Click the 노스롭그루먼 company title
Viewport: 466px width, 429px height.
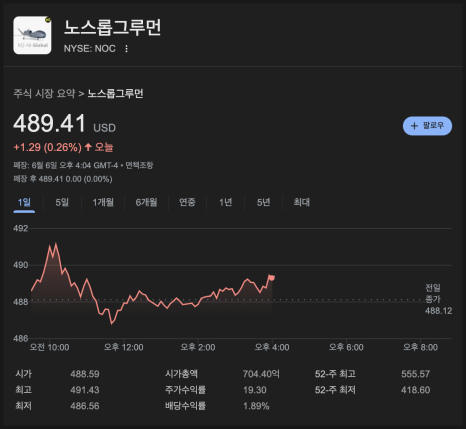point(113,27)
